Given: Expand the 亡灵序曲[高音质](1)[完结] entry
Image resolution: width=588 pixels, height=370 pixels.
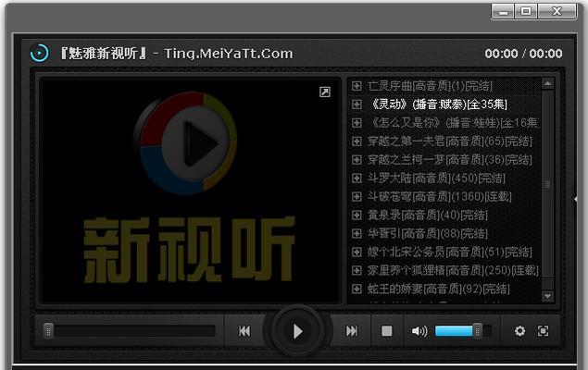Looking at the screenshot, I should (x=357, y=86).
